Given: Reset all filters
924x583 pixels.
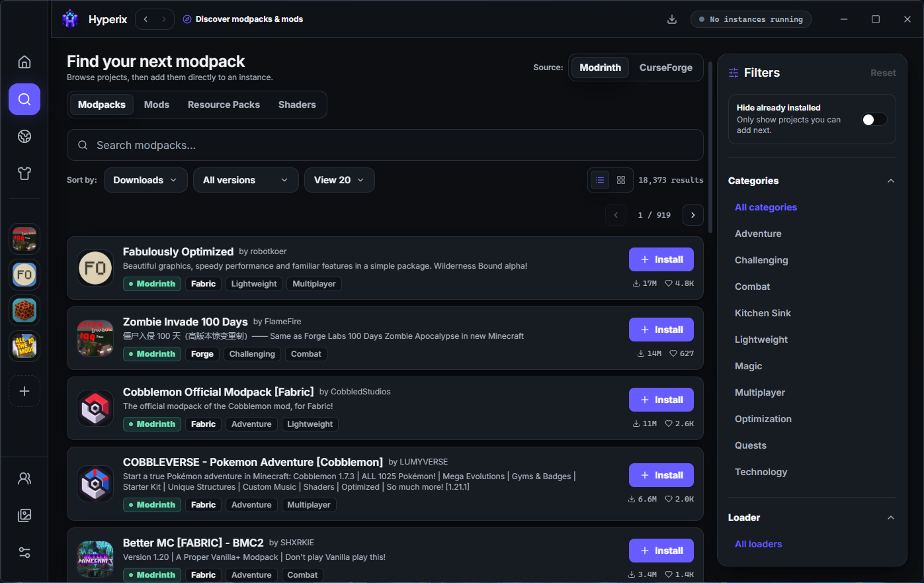Looking at the screenshot, I should pyautogui.click(x=883, y=73).
